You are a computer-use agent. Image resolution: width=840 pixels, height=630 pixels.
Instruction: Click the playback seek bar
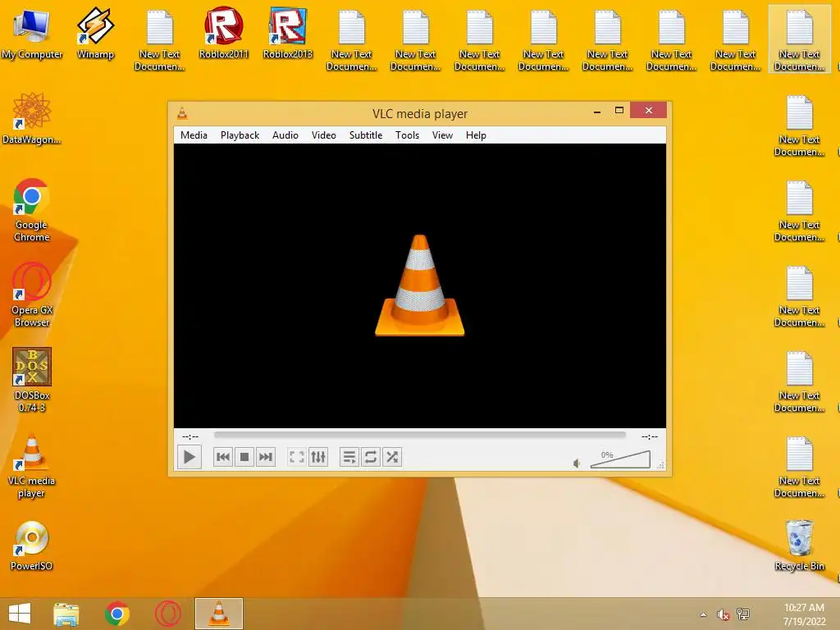tap(419, 436)
